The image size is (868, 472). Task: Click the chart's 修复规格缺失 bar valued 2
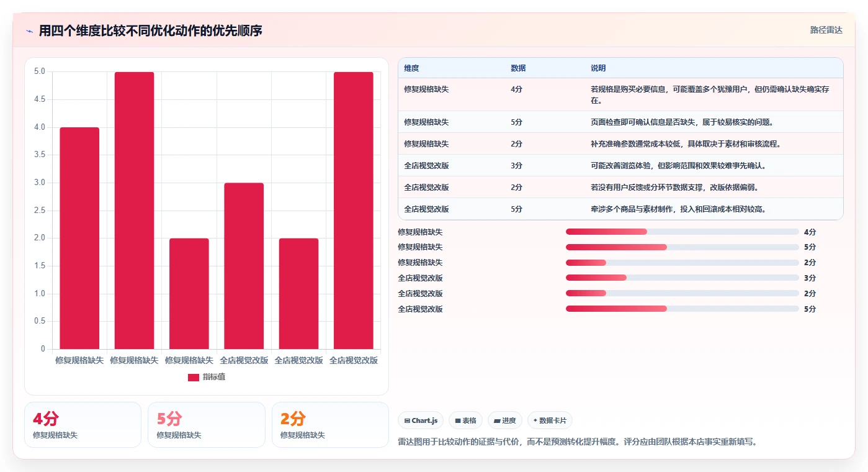(189, 294)
